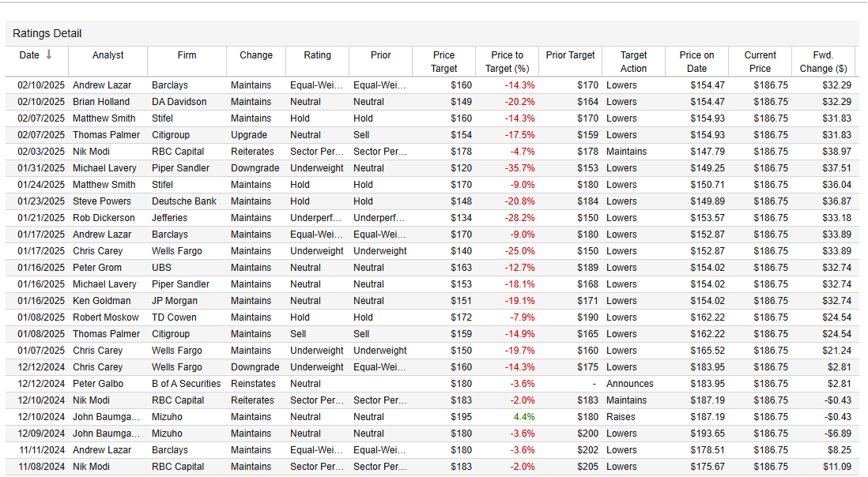
Task: Select Deutsche Bank Steve Powers row
Action: [x=431, y=201]
